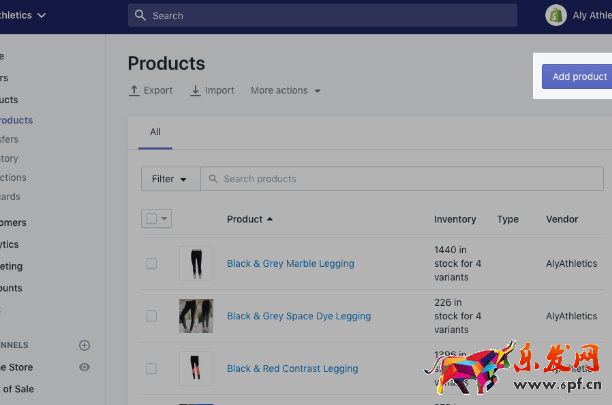Tick the Black & Grey Space Dye Legging checkbox
612x405 pixels.
tap(152, 316)
